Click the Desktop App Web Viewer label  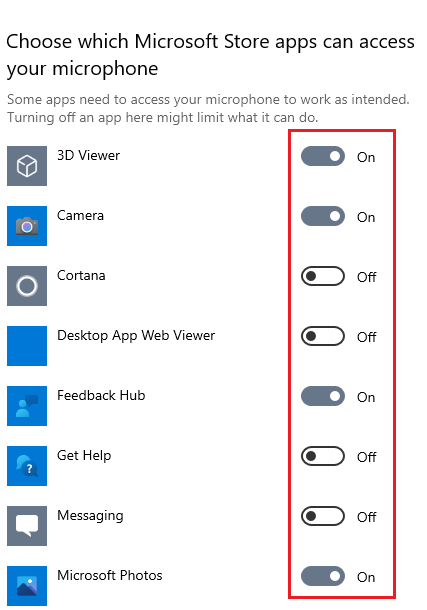tap(136, 335)
